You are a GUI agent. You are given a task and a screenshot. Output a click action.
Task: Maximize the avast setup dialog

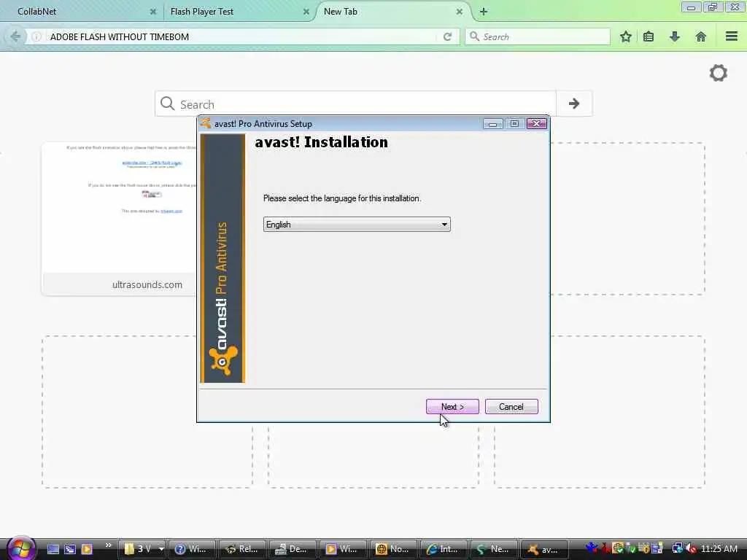coord(514,124)
